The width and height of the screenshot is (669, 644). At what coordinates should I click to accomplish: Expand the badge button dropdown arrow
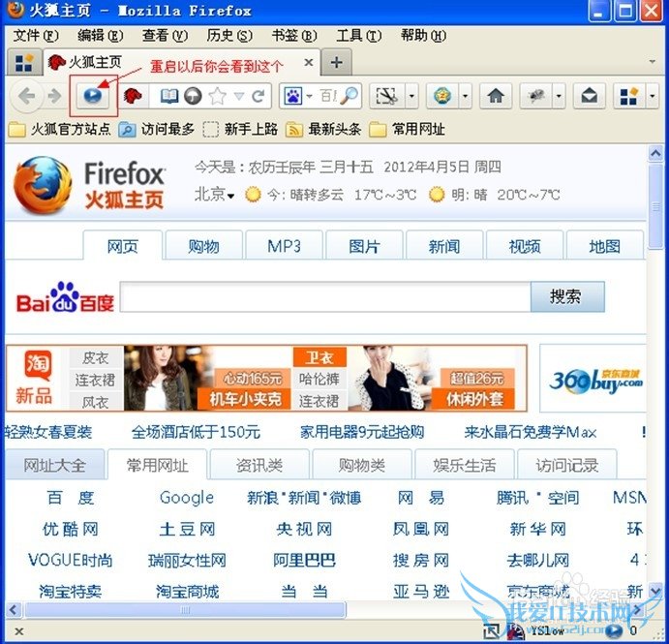pos(466,96)
